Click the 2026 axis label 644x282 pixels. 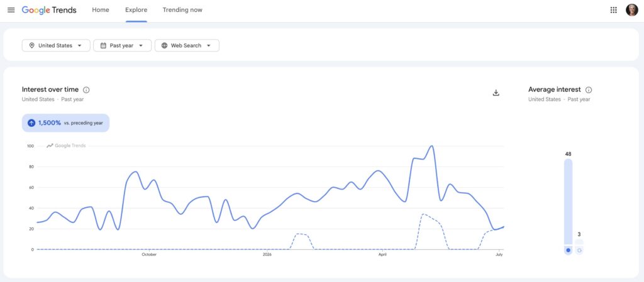pyautogui.click(x=267, y=254)
